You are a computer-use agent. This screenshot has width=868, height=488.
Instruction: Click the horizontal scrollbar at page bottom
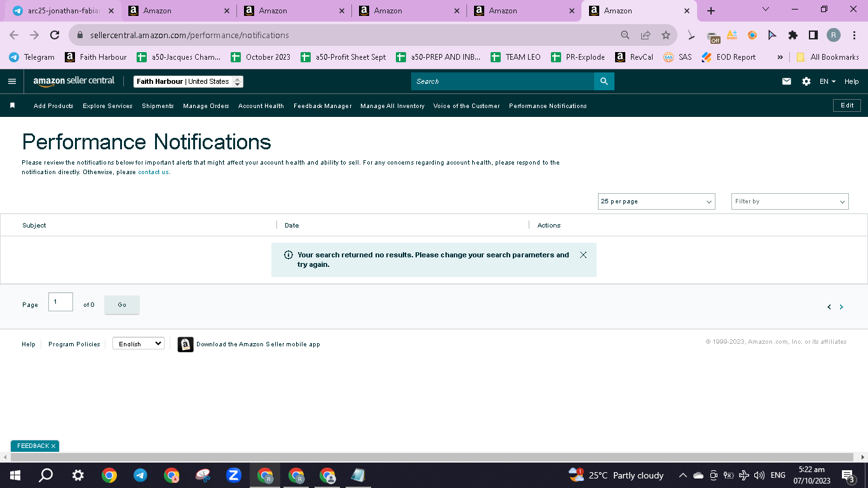pos(432,457)
